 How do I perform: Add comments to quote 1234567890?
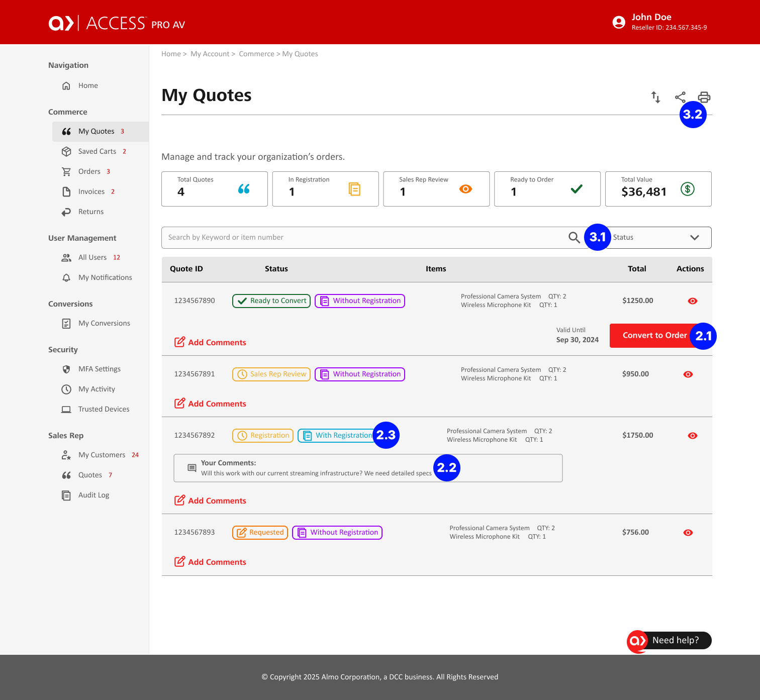coord(210,342)
